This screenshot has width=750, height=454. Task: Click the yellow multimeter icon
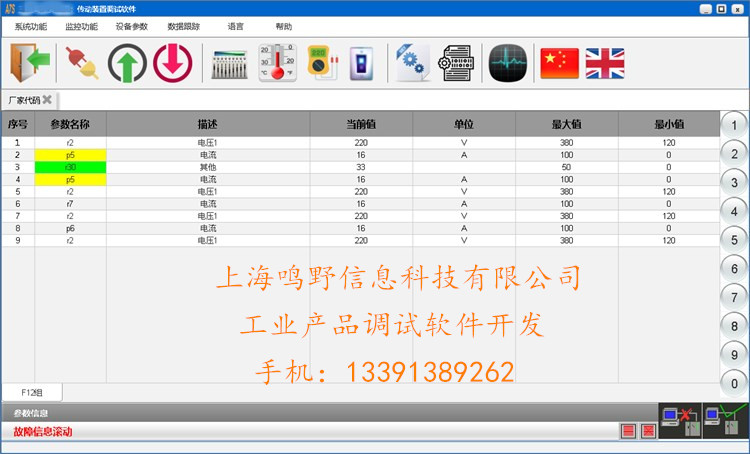point(323,63)
